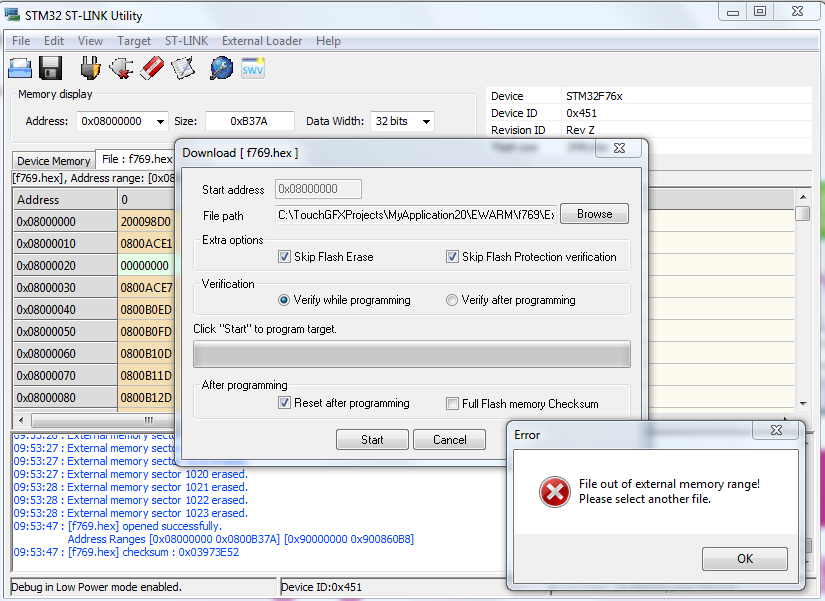825x601 pixels.
Task: Open the Edit menu
Action: coord(54,41)
